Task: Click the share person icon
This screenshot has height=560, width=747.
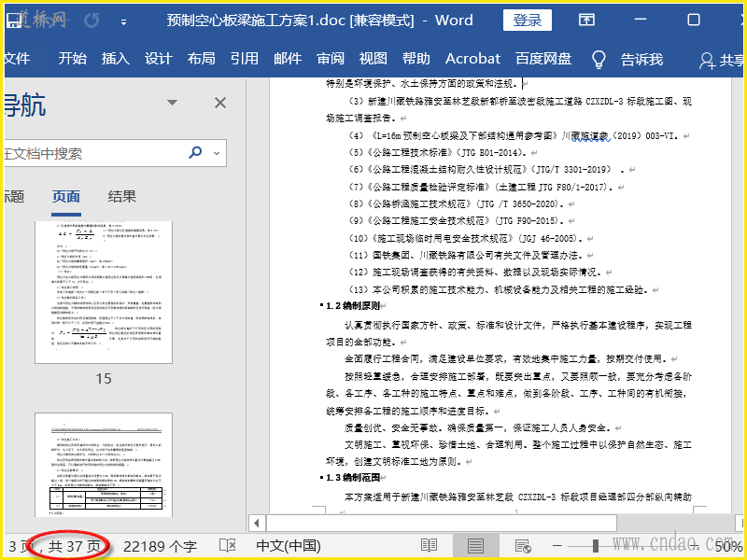Action: point(708,61)
